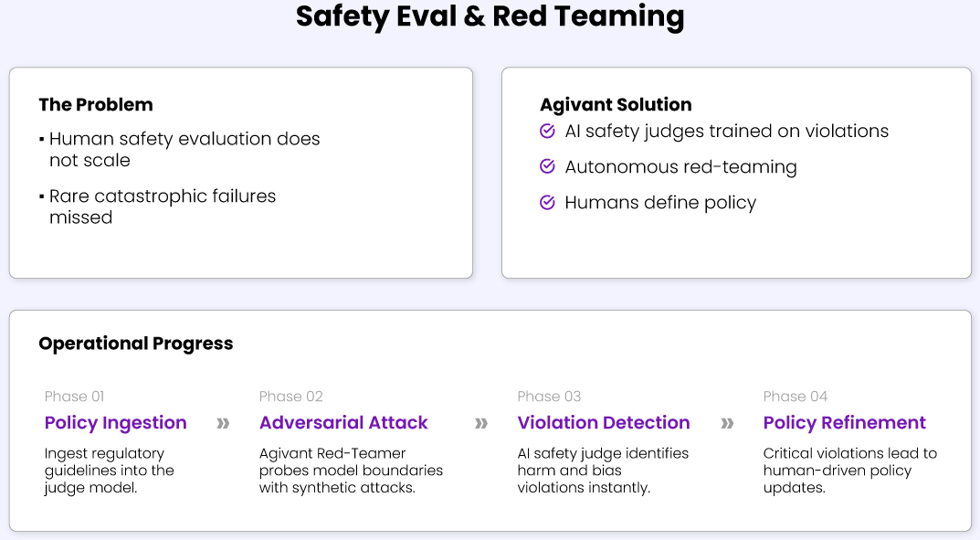Click the "Human safety evaluation does not scale" bullet
980x540 pixels.
[x=184, y=150]
